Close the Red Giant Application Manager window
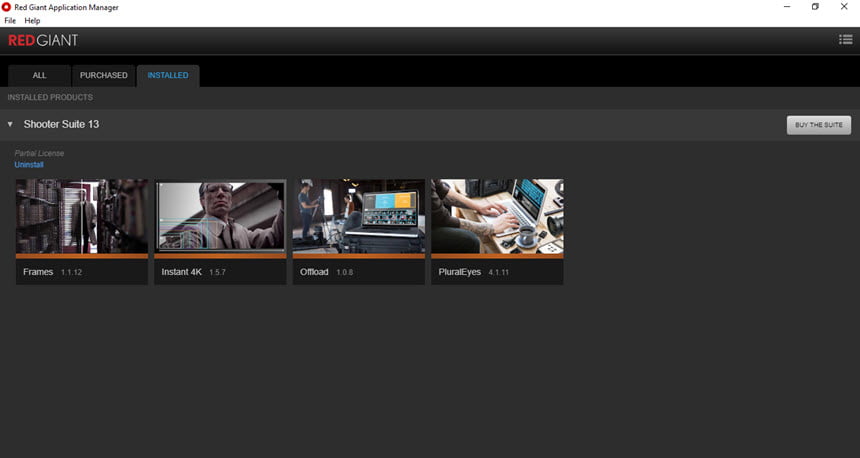860x458 pixels. tap(844, 7)
